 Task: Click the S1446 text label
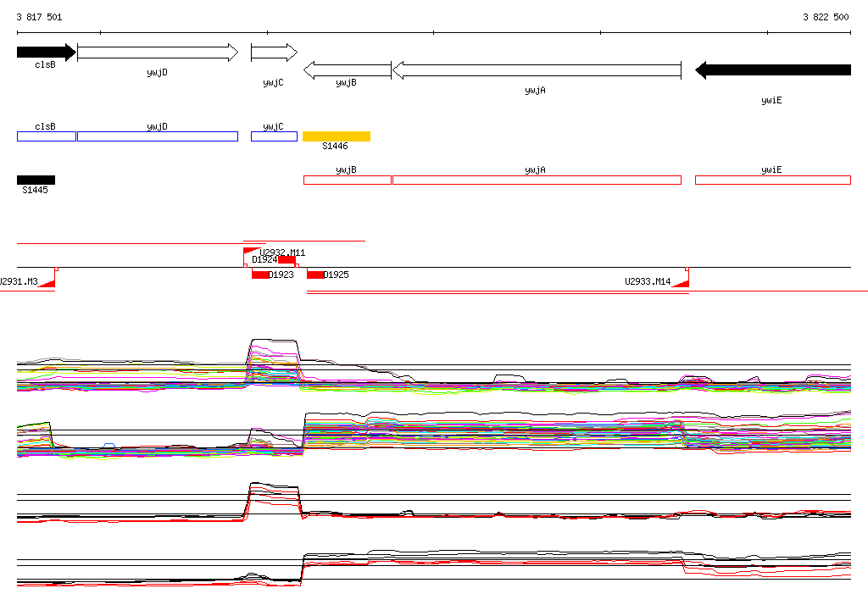pos(335,146)
